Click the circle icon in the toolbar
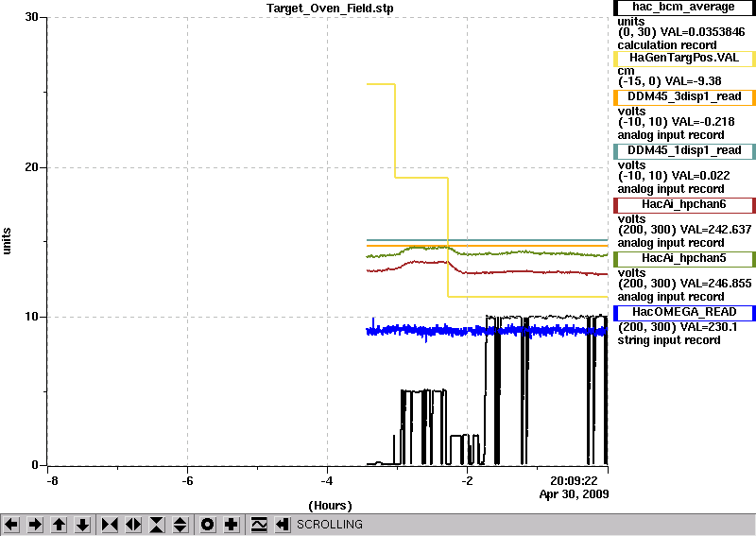 tap(207, 525)
